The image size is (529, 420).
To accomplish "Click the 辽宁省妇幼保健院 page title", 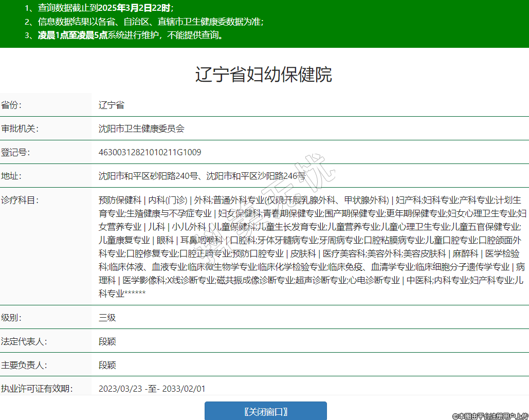I will [x=264, y=75].
